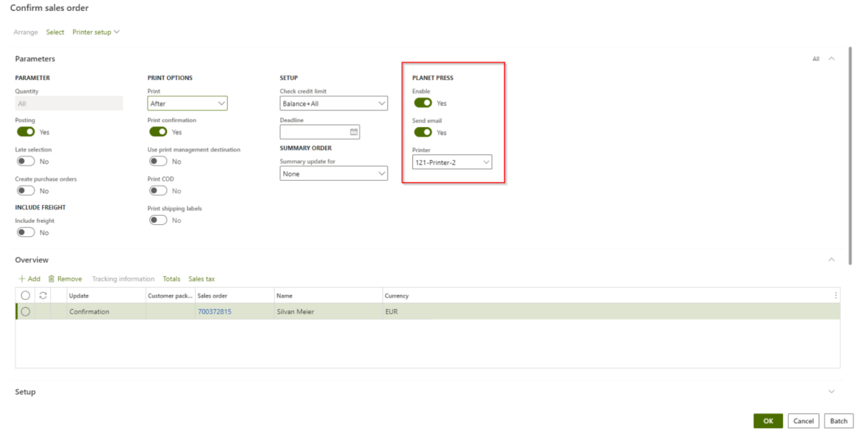The image size is (868, 431).
Task: Open the Printer setup menu
Action: 96,32
